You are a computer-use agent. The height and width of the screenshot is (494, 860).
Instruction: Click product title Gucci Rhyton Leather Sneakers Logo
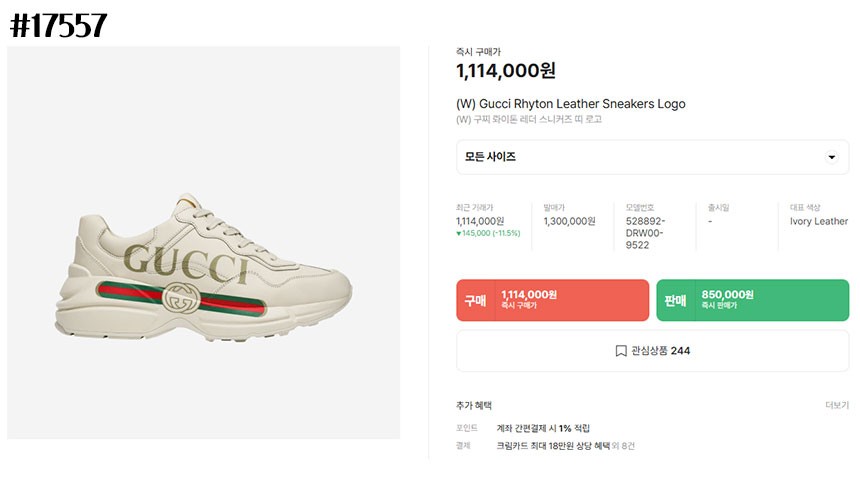(x=570, y=104)
